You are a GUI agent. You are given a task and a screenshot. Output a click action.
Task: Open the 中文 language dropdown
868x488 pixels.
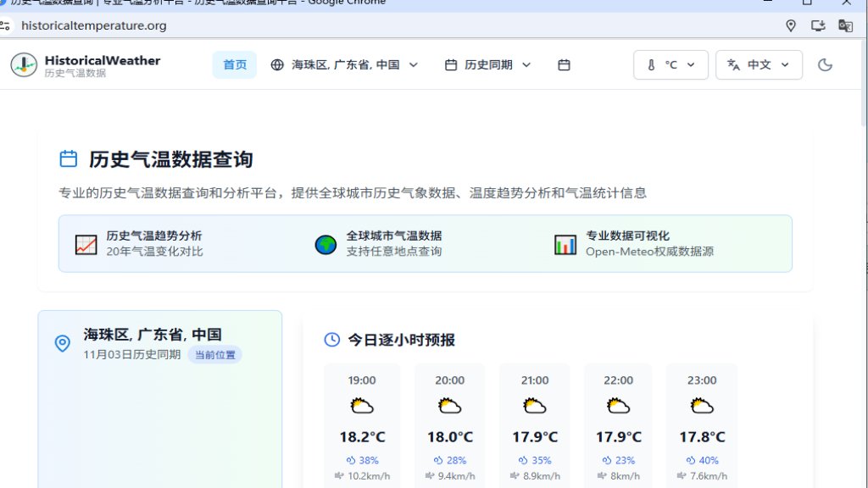tap(759, 64)
